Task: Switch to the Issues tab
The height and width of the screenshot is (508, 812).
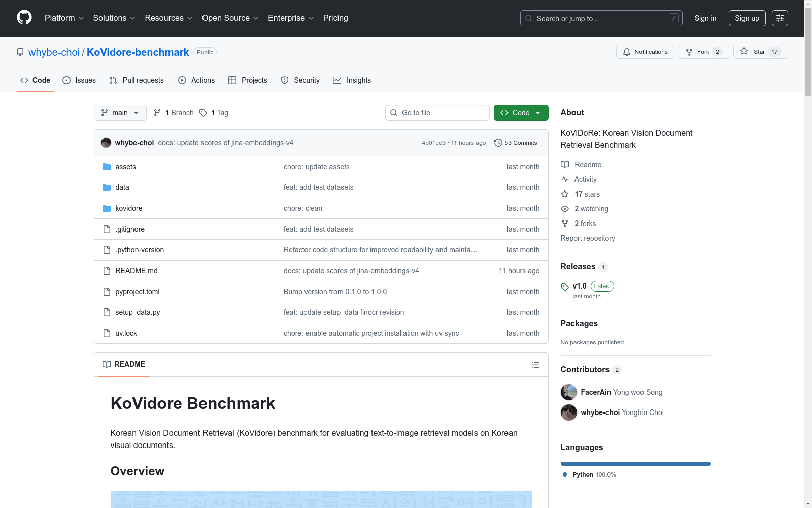Action: click(79, 80)
